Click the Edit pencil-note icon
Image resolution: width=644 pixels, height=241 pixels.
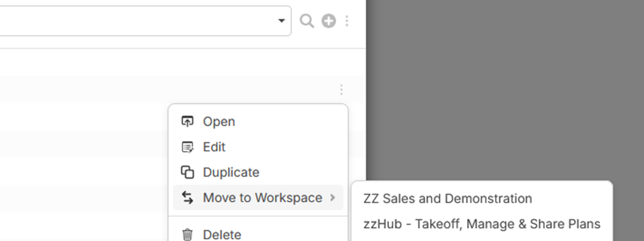click(x=187, y=147)
